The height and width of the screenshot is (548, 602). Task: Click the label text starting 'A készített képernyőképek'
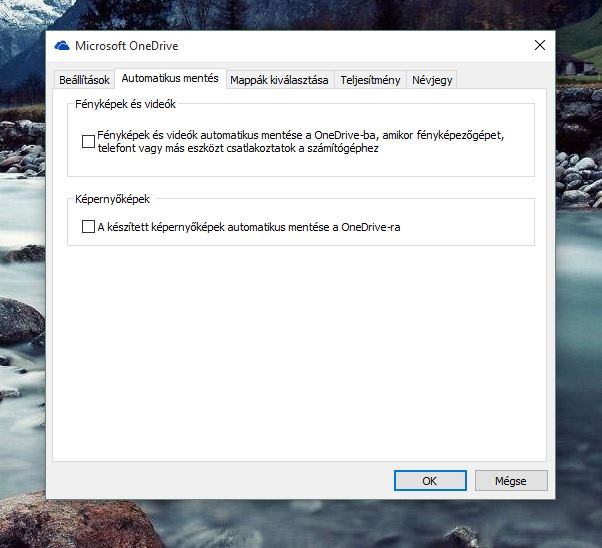(248, 227)
